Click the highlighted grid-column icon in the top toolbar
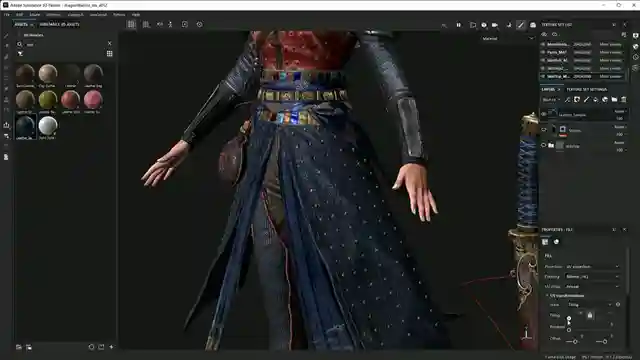The height and width of the screenshot is (360, 640). tap(131, 24)
